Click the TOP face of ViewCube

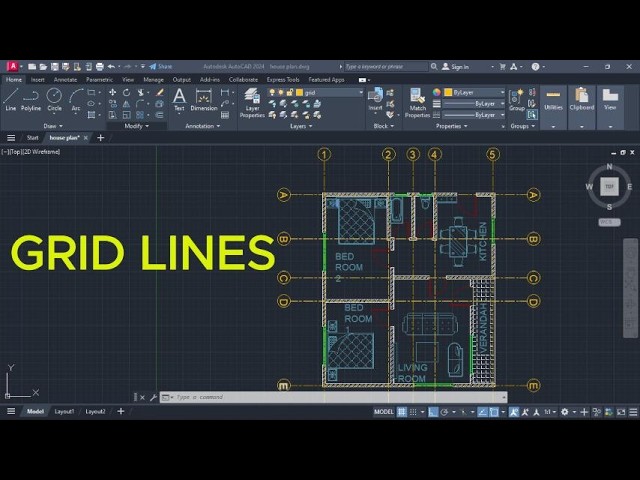pos(609,186)
